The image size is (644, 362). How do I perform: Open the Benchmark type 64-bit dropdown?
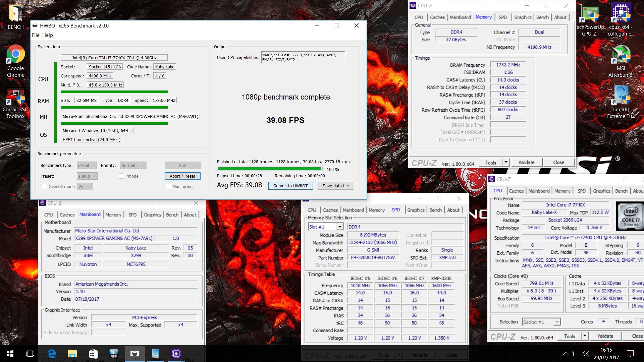click(x=87, y=165)
